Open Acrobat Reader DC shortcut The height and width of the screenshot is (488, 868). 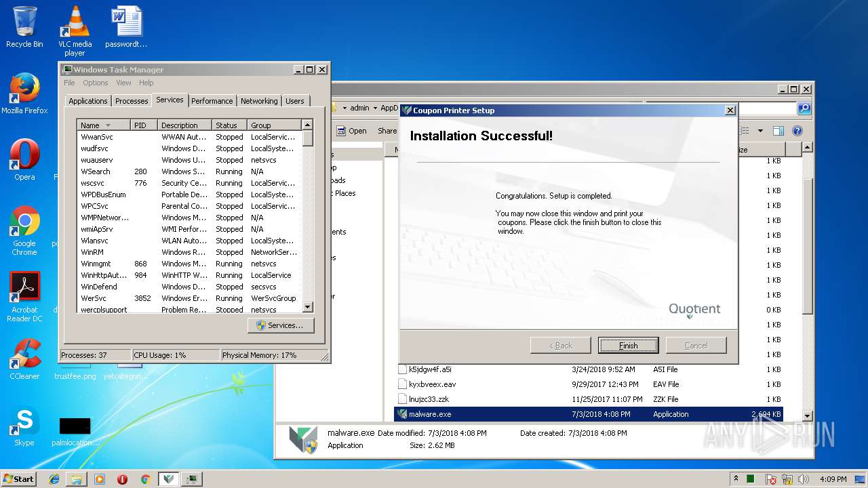pyautogui.click(x=24, y=297)
